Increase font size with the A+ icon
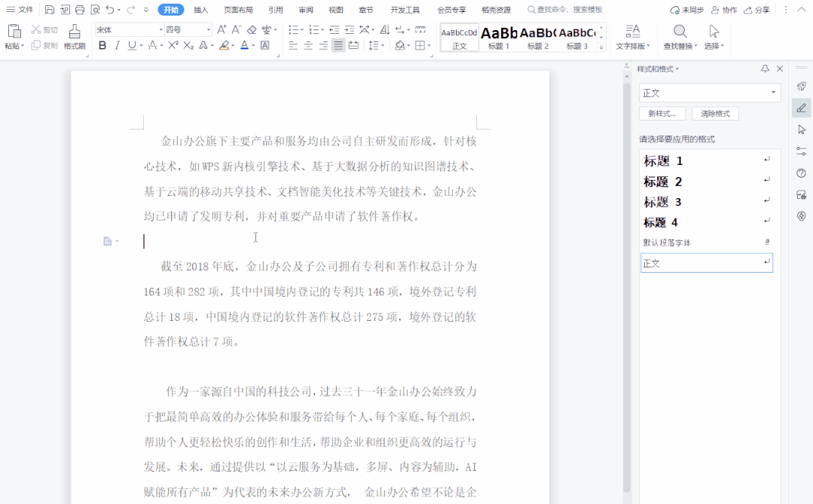Image resolution: width=813 pixels, height=504 pixels. [x=222, y=29]
